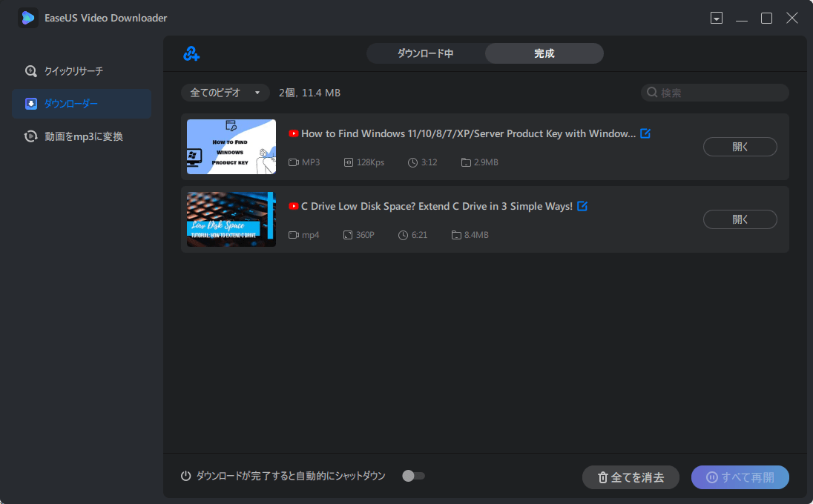Click the folder icon next to 8.4MB
Viewport: 813px width, 504px height.
pos(456,235)
